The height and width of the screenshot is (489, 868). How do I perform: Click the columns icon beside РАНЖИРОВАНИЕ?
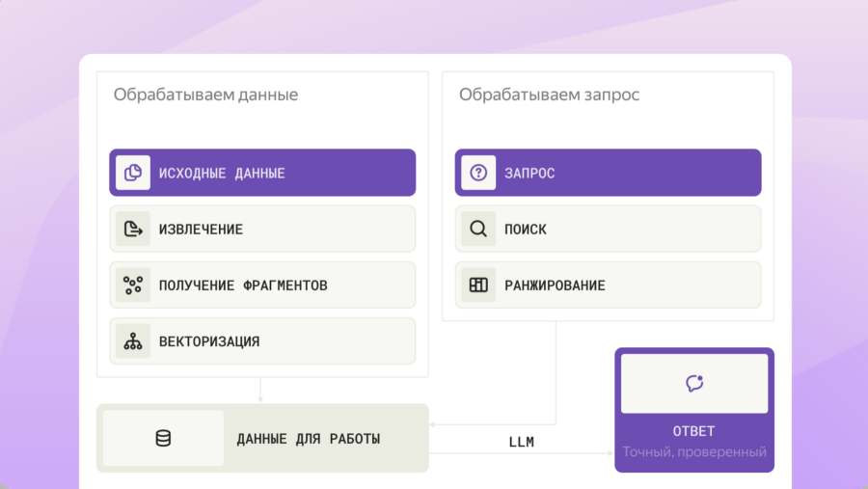[478, 285]
